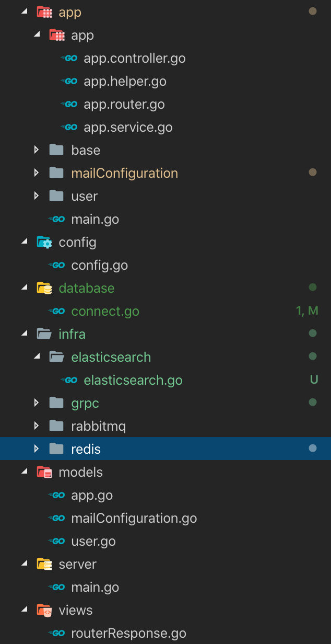Expand the user folder
The image size is (331, 644).
(x=36, y=195)
